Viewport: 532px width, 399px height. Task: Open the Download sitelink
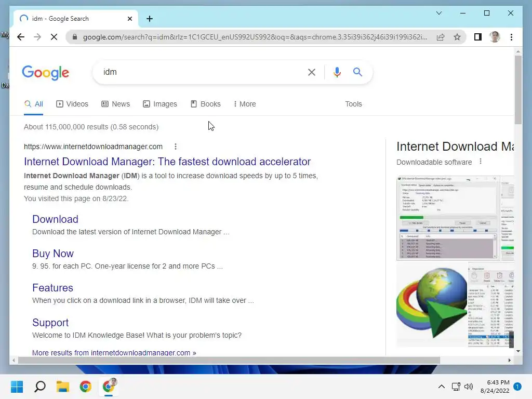click(55, 219)
